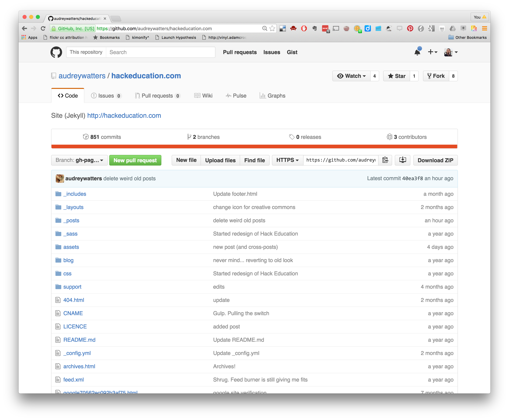Switch to the Wiki tab
The image size is (509, 420).
[203, 96]
